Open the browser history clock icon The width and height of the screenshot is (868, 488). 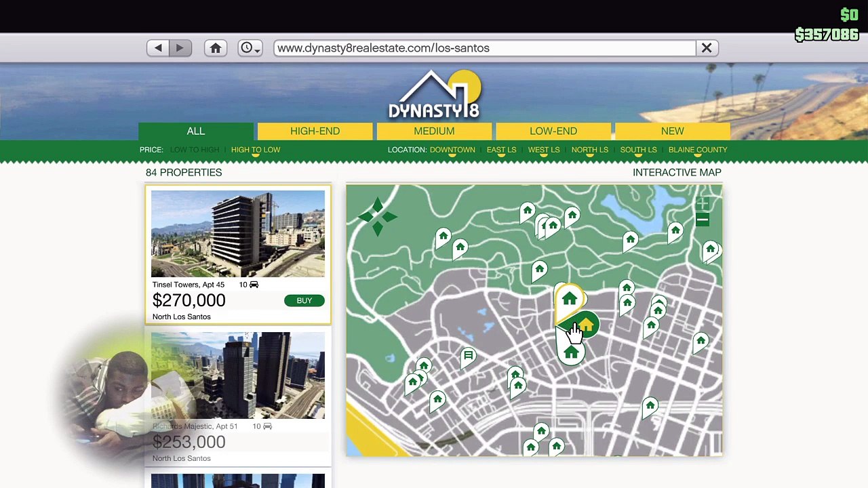[246, 48]
